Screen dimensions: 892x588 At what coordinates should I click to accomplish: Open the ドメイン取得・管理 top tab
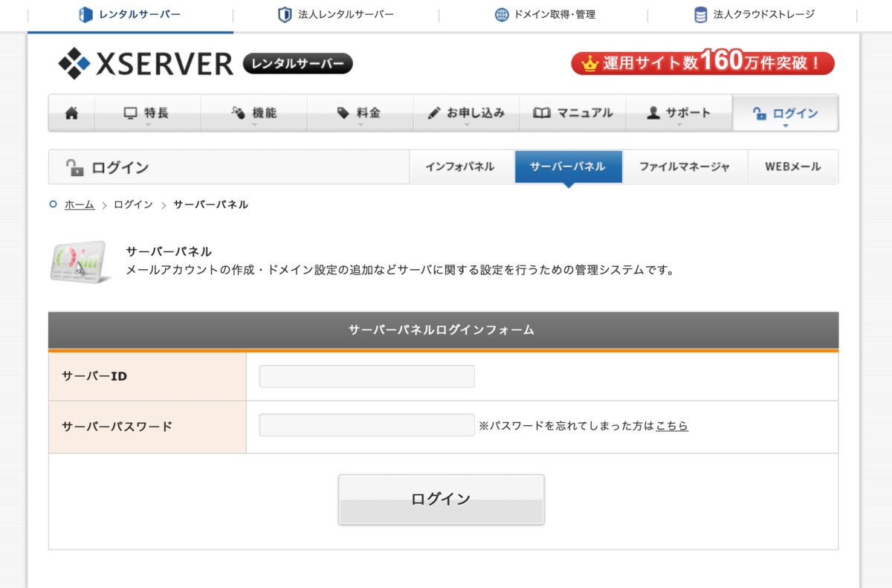point(544,15)
